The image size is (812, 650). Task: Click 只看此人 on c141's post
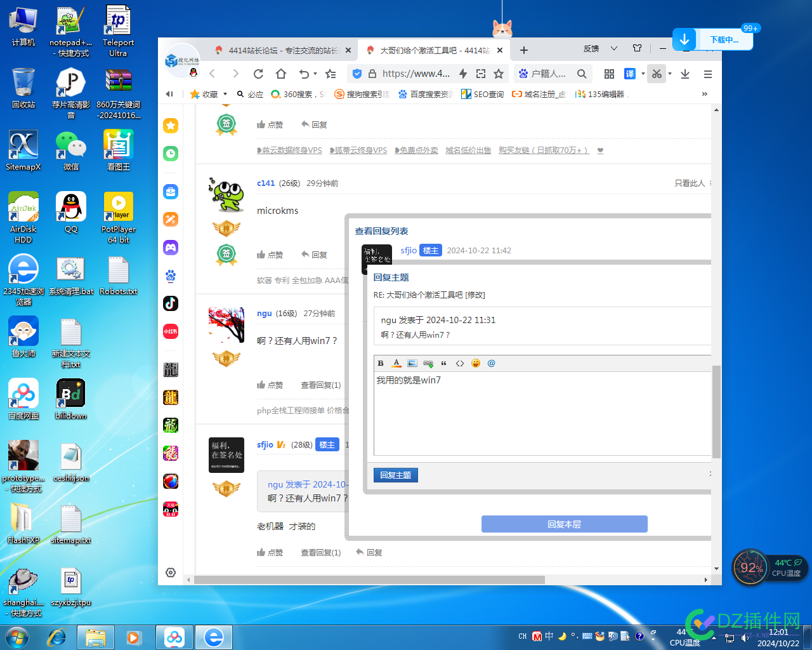(690, 183)
